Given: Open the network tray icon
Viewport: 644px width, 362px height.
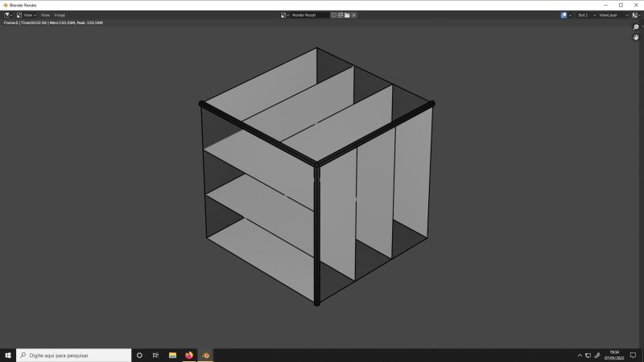Looking at the screenshot, I should coord(588,356).
